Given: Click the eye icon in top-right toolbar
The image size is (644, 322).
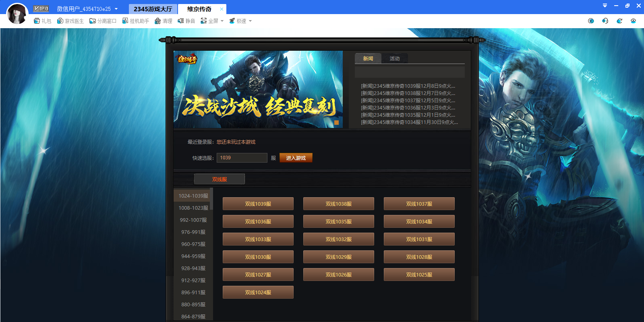Looking at the screenshot, I should click(x=633, y=21).
